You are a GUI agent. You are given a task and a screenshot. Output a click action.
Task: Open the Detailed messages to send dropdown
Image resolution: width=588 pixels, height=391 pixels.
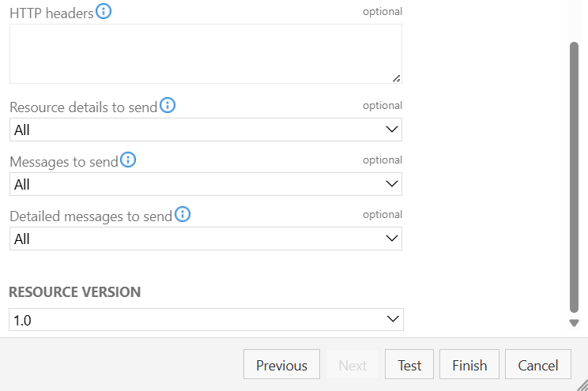pyautogui.click(x=205, y=239)
